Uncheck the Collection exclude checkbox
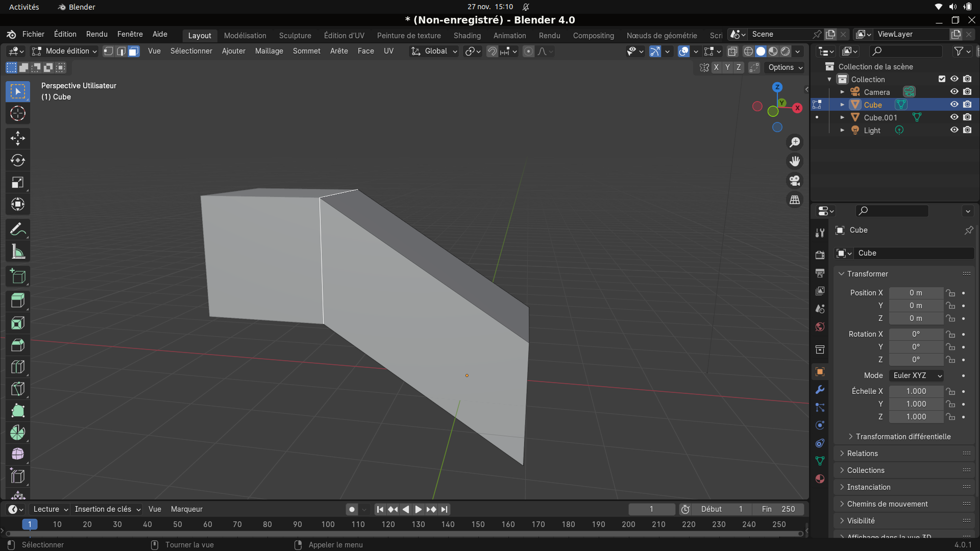980x551 pixels. coord(942,79)
